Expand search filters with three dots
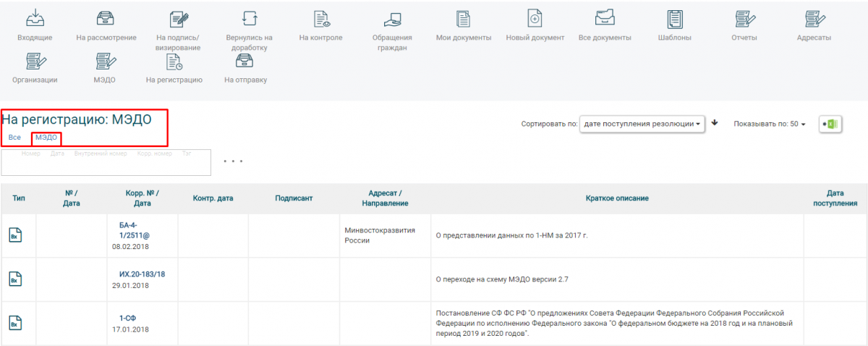 click(x=232, y=161)
